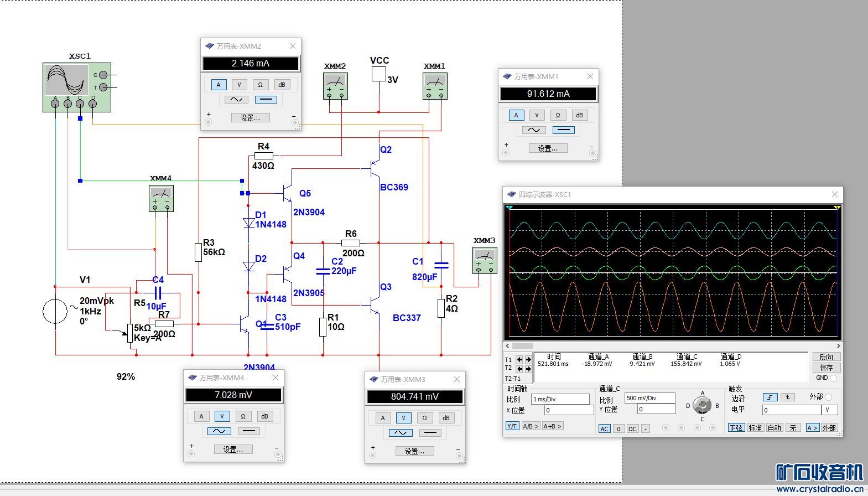The height and width of the screenshot is (496, 868).
Task: Open the A/B > display mode options
Action: [x=530, y=426]
